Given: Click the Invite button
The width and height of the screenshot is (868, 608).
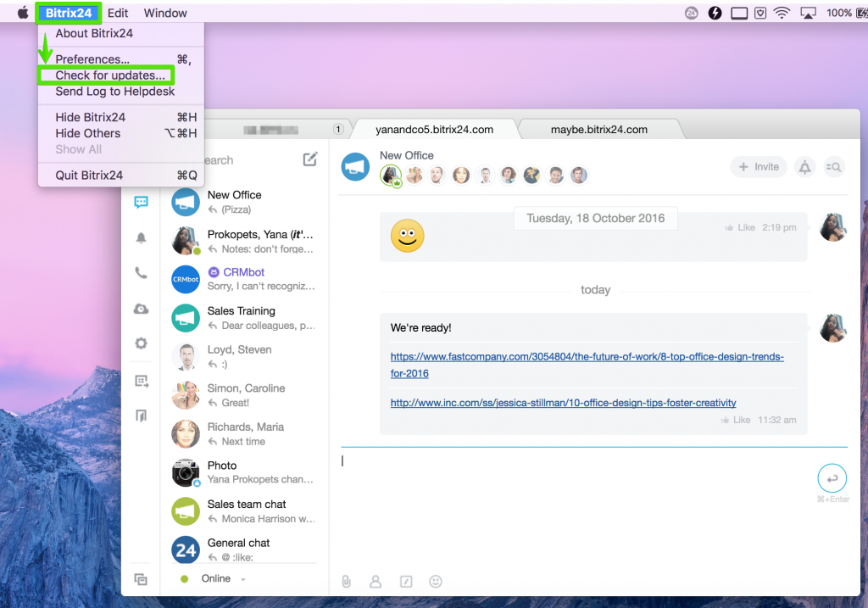Looking at the screenshot, I should click(x=759, y=167).
